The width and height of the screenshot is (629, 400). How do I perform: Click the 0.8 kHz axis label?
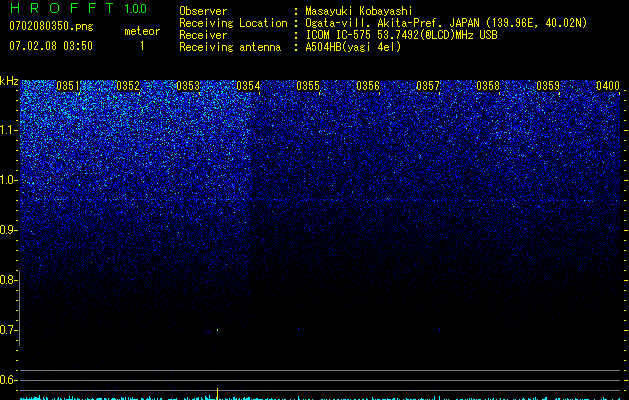[8, 280]
